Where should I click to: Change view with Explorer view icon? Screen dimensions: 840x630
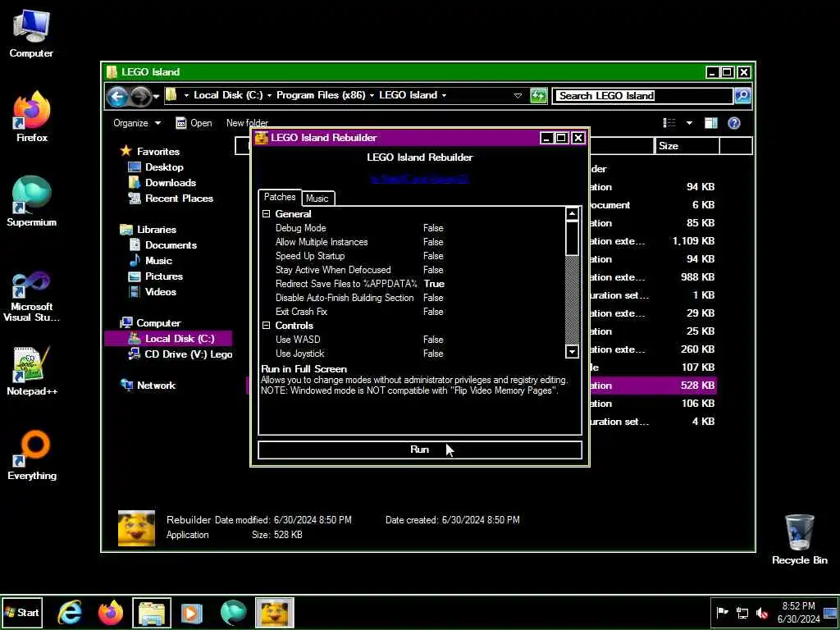669,123
